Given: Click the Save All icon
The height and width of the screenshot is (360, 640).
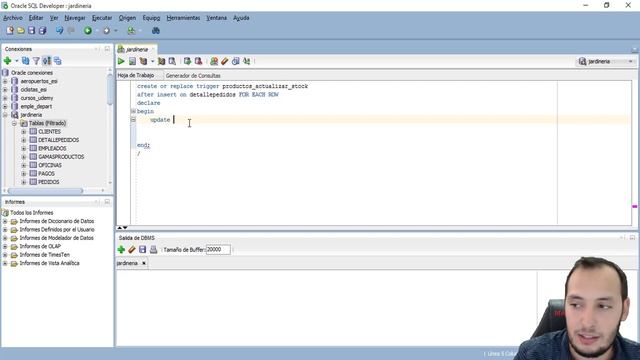Looking at the screenshot, I should point(42,31).
